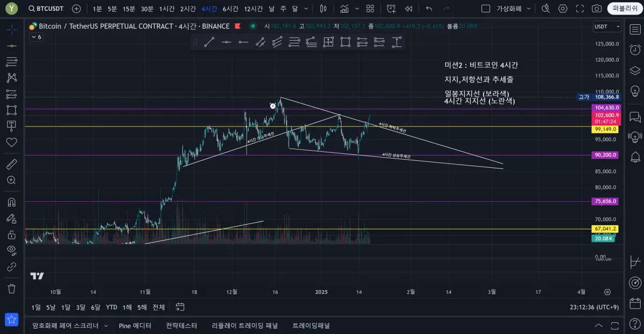Click the 퍼블리쉬 publish button
This screenshot has height=334, width=644.
point(625,9)
